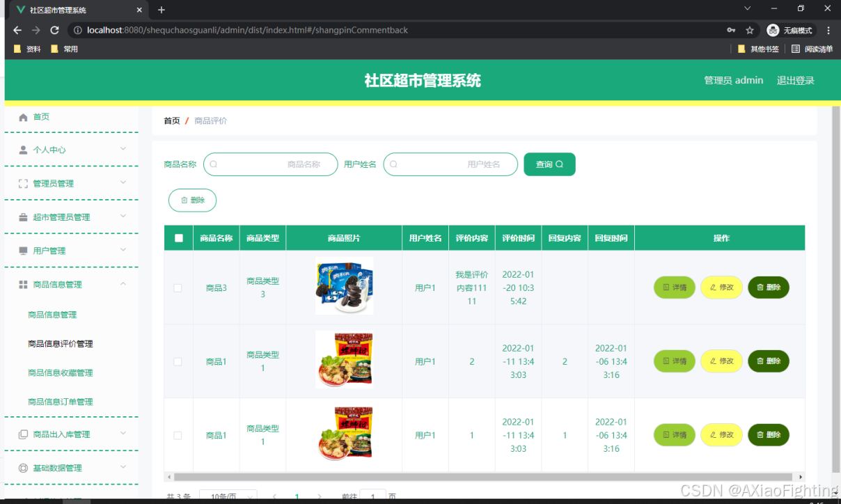Open the 10条/页 page size dropdown

pos(228,496)
